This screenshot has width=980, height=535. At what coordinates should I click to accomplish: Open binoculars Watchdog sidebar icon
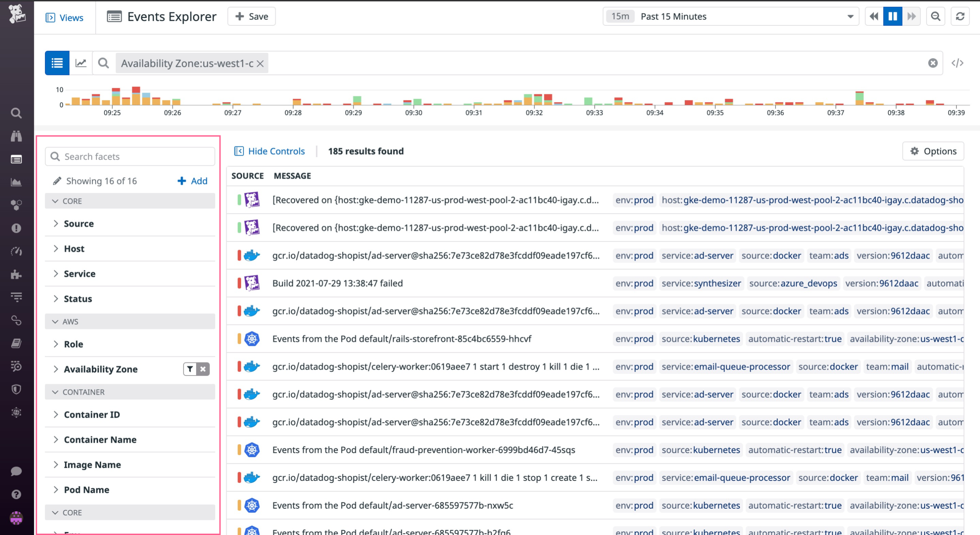(16, 136)
